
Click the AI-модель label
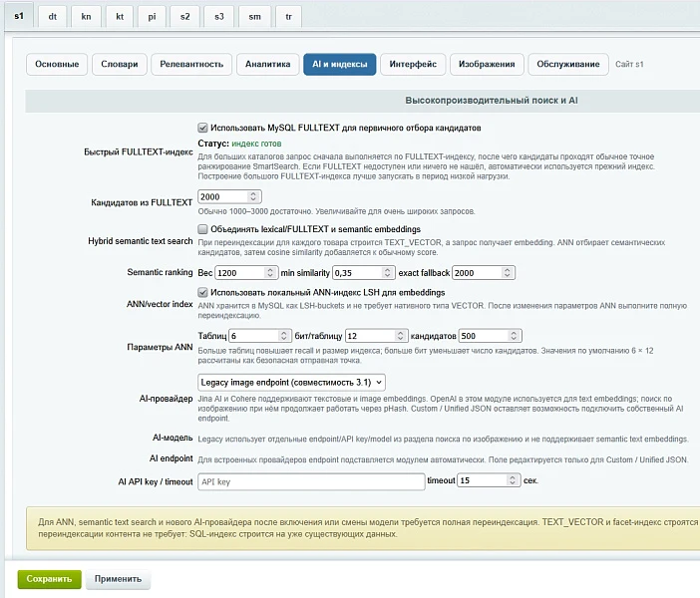click(173, 438)
